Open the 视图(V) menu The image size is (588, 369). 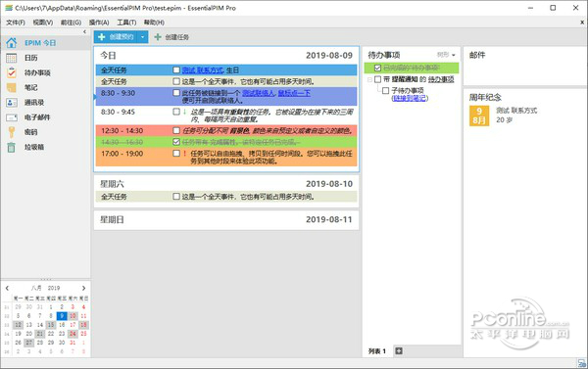point(43,23)
